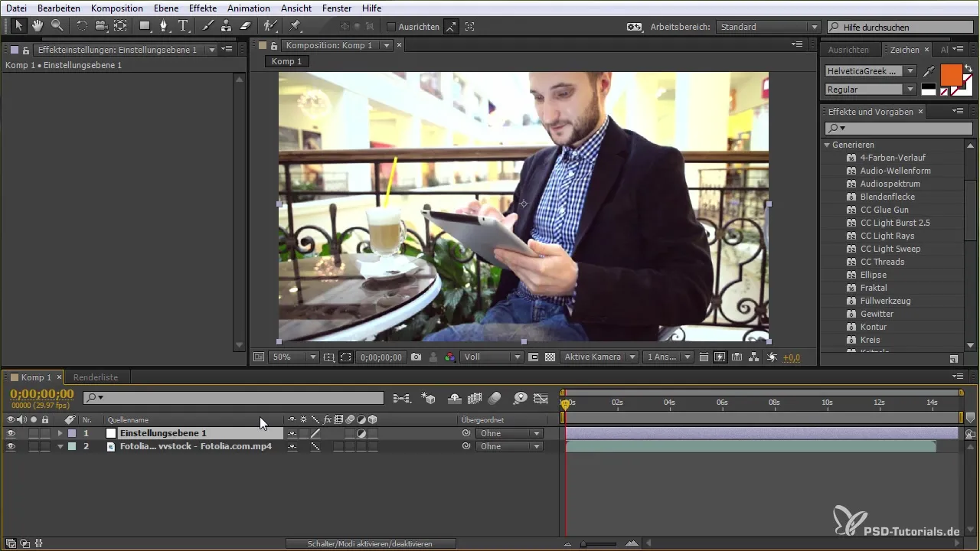
Task: Select the Puppet Pin tool
Action: tap(296, 26)
